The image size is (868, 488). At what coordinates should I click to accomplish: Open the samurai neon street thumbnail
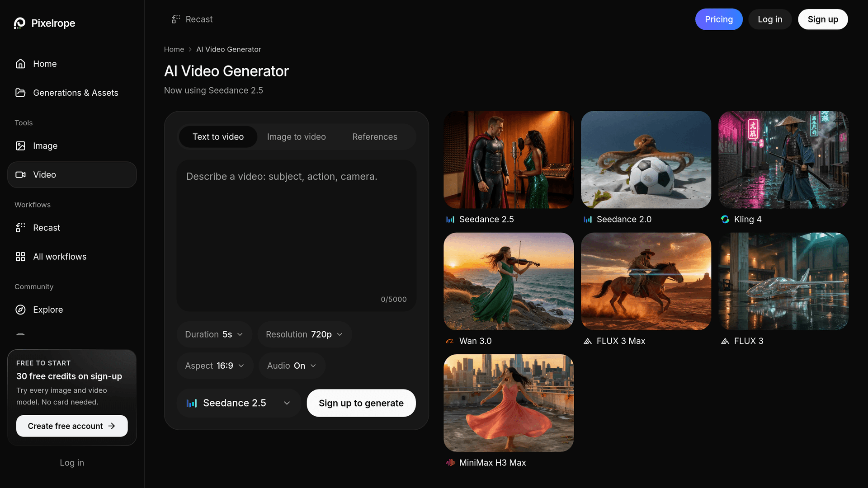[x=783, y=160]
